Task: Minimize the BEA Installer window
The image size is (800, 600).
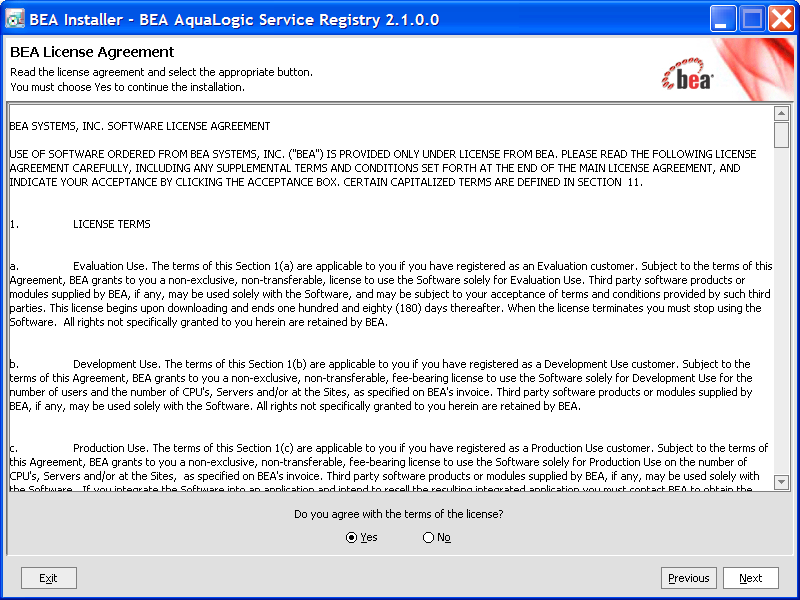Action: tap(722, 19)
